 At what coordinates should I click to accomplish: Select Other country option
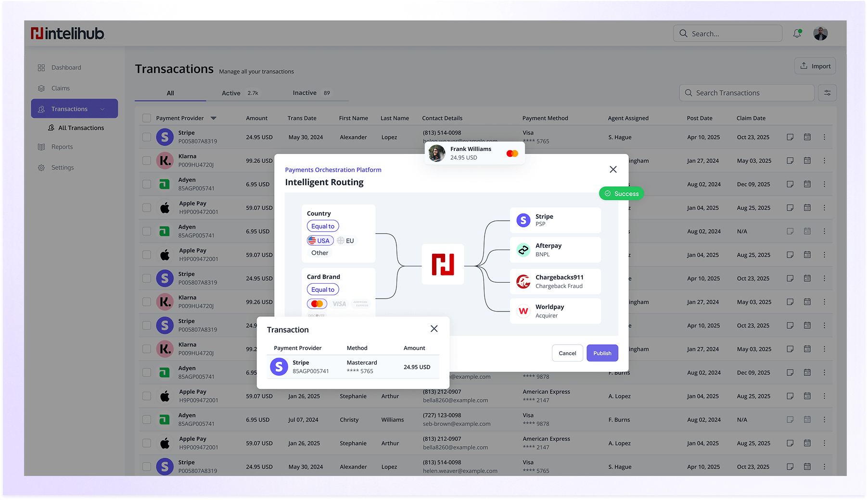click(x=319, y=253)
